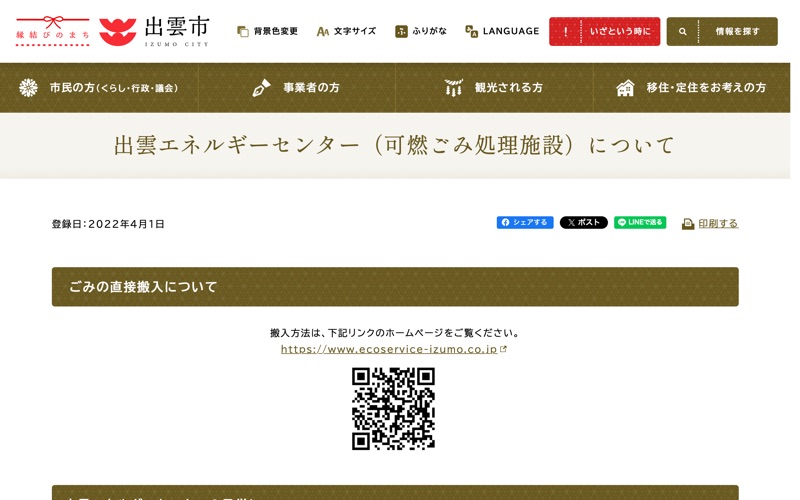The width and height of the screenshot is (800, 500).
Task: Click the house icon for relocation
Action: (625, 88)
